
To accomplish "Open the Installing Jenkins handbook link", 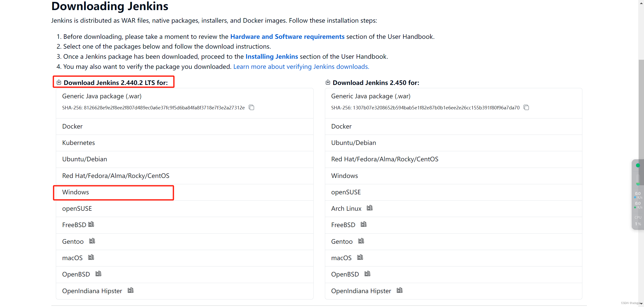I will (x=272, y=57).
